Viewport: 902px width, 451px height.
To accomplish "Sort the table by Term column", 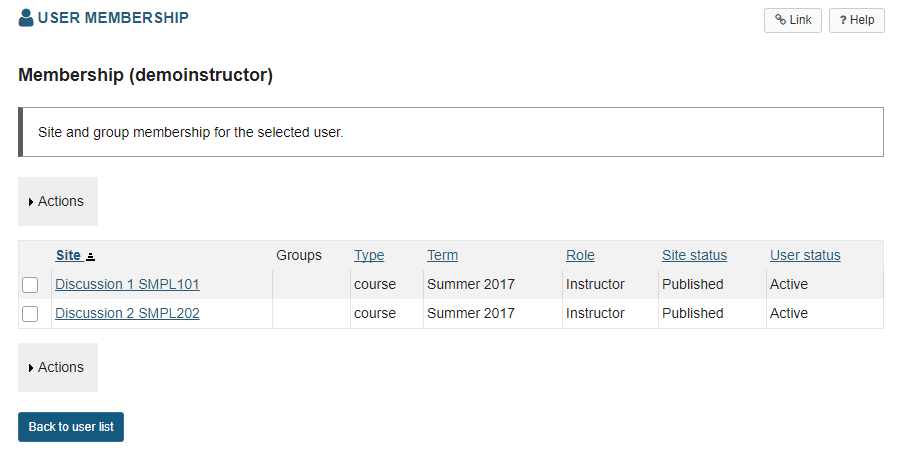I will tap(442, 255).
